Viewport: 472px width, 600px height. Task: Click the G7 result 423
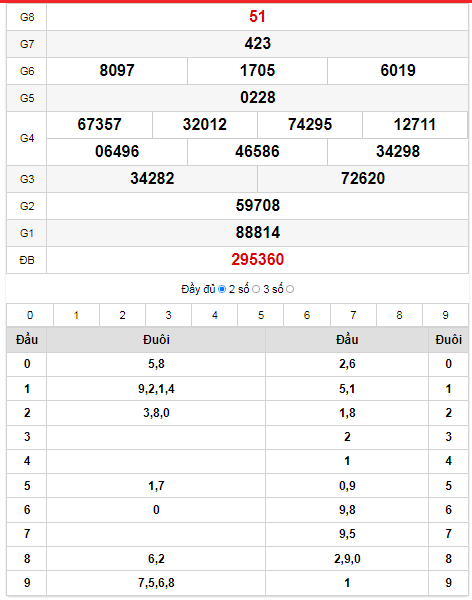[258, 43]
